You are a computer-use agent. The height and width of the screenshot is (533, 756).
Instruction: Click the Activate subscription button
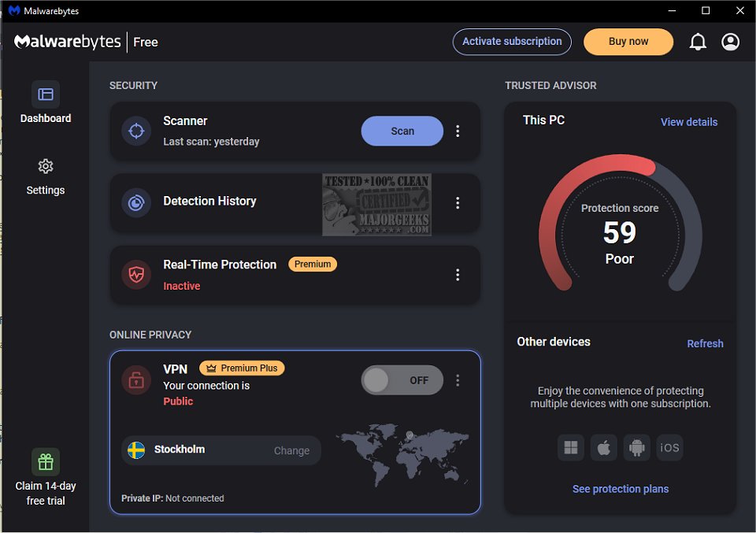tap(512, 42)
